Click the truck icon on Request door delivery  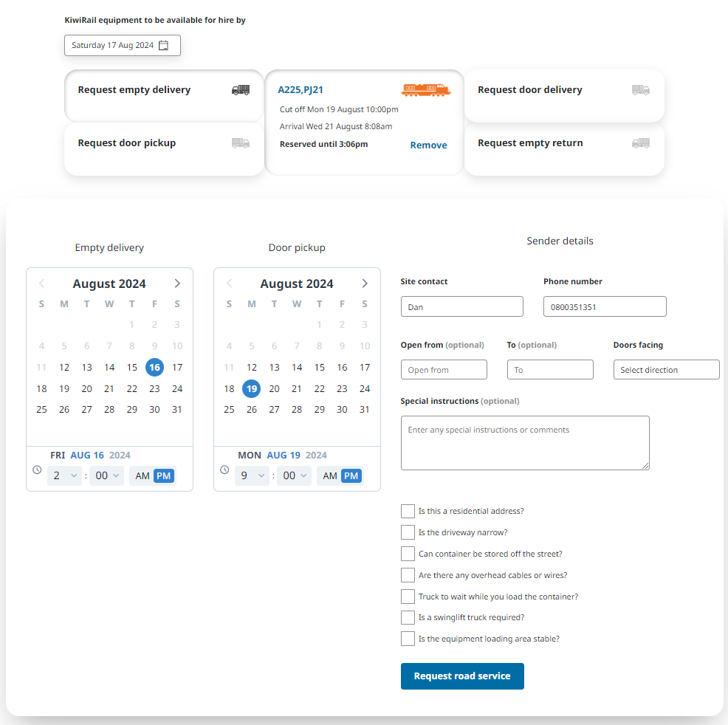tap(641, 90)
